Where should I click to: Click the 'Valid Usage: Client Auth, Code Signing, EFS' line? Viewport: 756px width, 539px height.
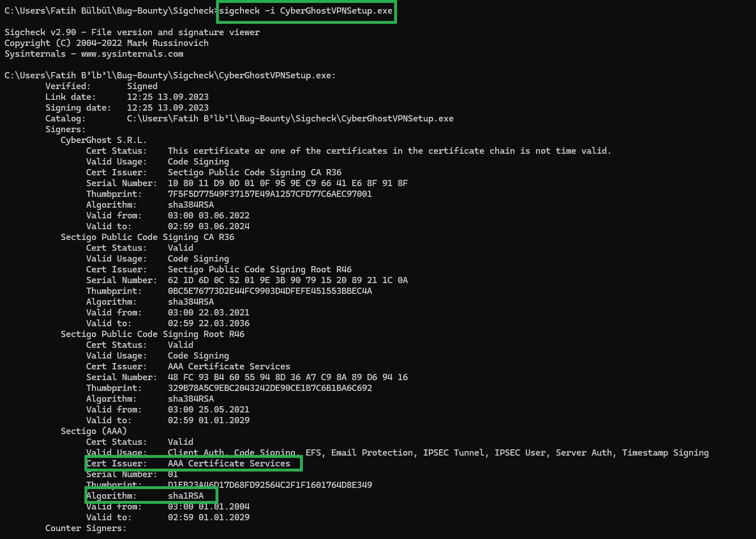coord(398,453)
